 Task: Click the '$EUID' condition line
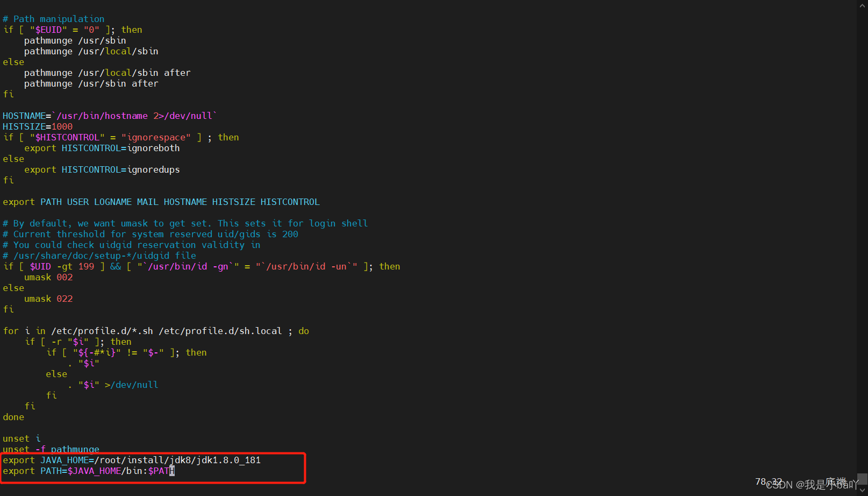pos(73,30)
